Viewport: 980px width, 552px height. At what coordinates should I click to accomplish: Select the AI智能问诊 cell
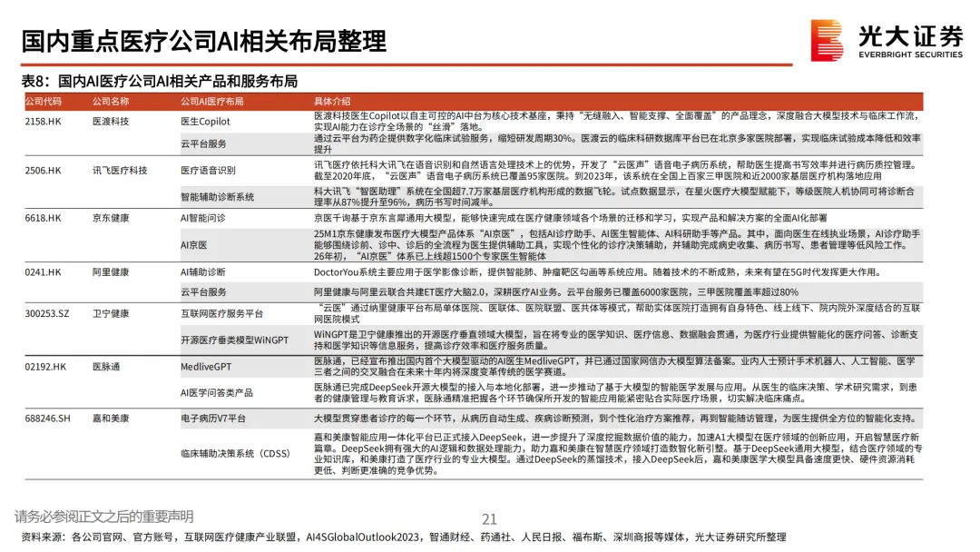tap(203, 218)
